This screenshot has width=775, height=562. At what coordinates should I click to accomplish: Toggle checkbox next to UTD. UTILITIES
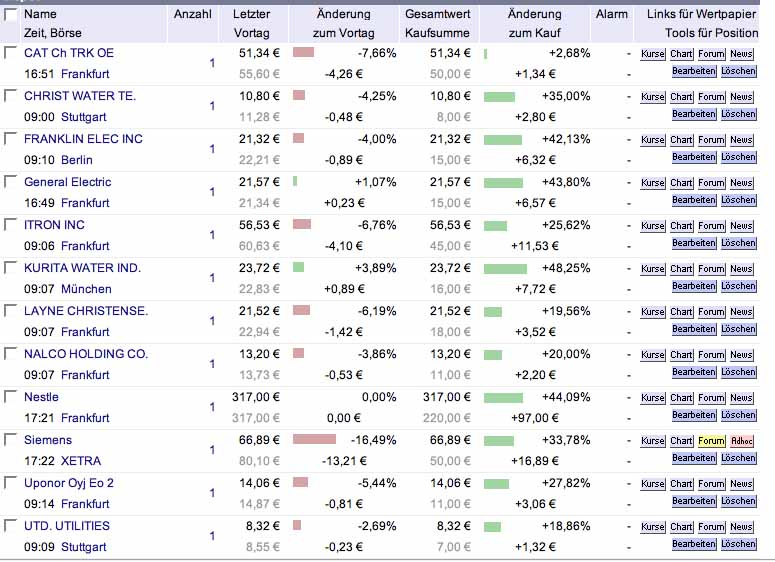[11, 526]
